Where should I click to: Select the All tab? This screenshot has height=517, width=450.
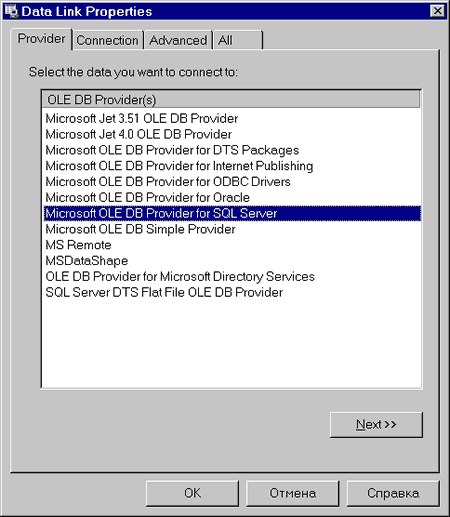(x=238, y=40)
